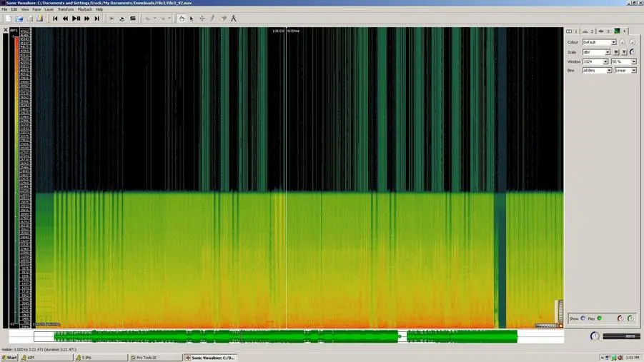Click the main volume fader

click(x=621, y=336)
